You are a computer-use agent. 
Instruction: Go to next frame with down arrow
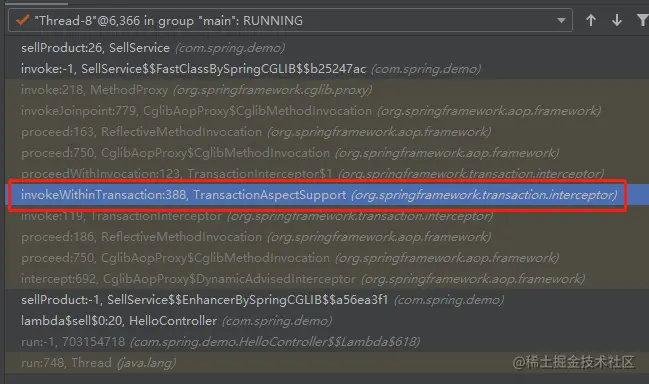(617, 20)
